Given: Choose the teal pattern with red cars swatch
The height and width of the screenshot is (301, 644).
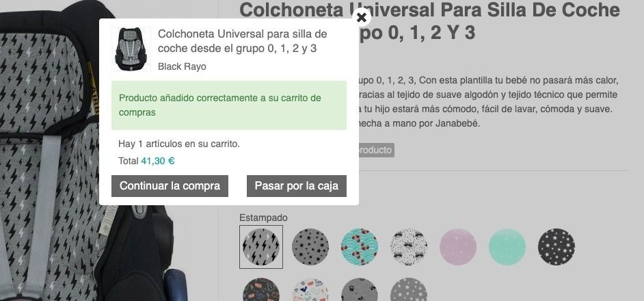Looking at the screenshot, I should pyautogui.click(x=360, y=247).
